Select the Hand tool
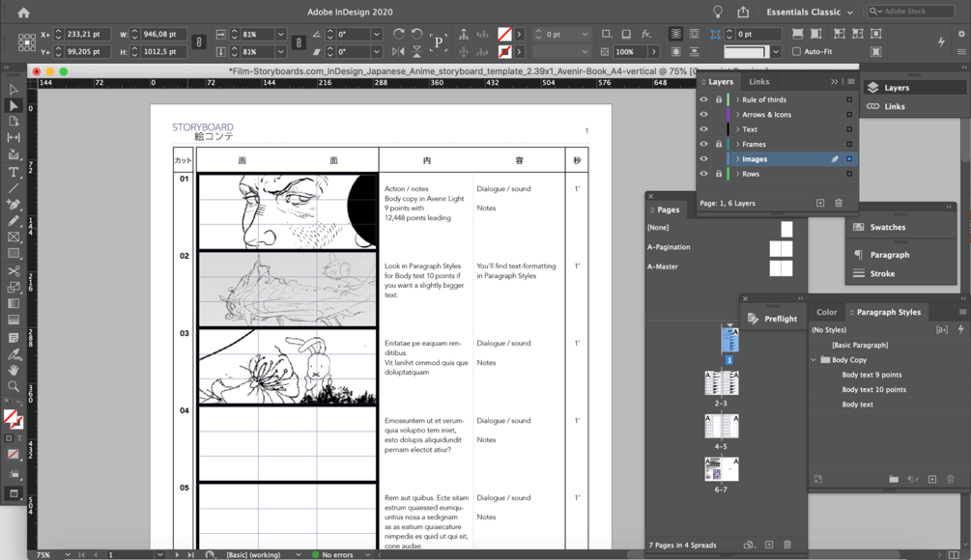The image size is (971, 560). click(14, 370)
